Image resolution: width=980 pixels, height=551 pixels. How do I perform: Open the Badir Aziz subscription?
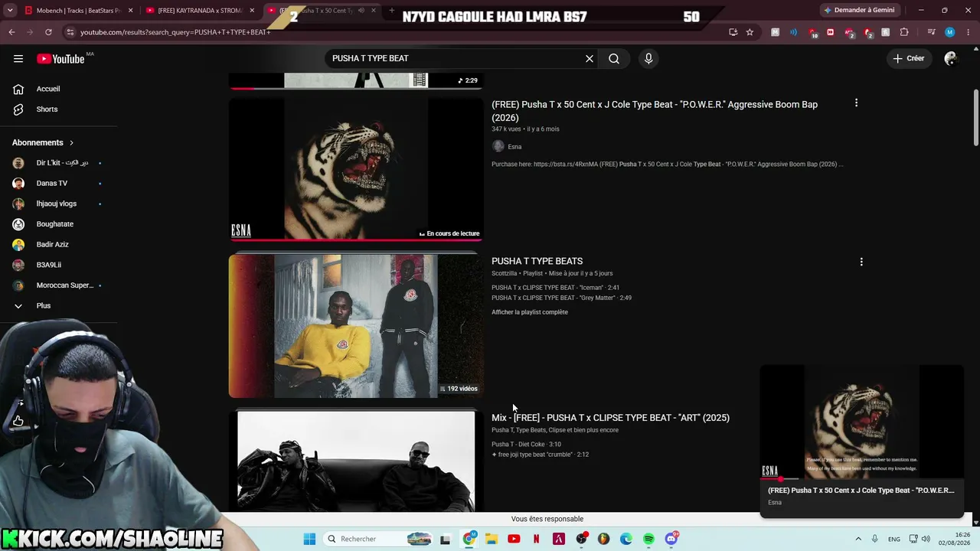click(59, 245)
